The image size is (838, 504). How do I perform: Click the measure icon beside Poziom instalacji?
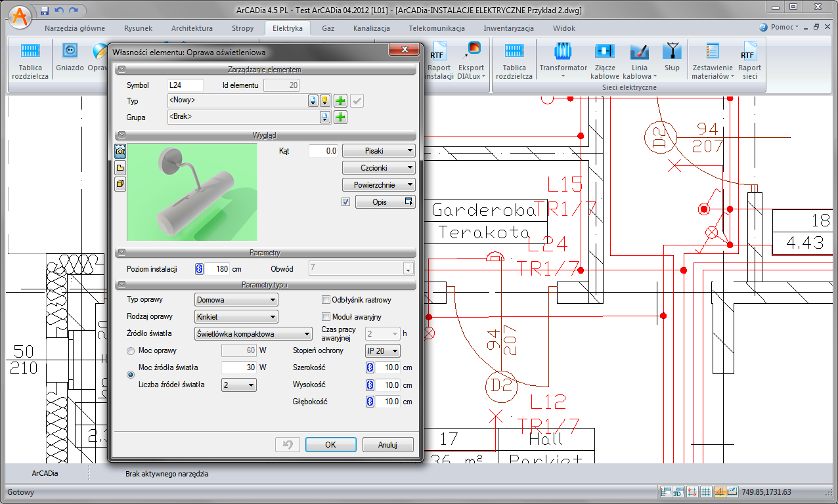199,269
